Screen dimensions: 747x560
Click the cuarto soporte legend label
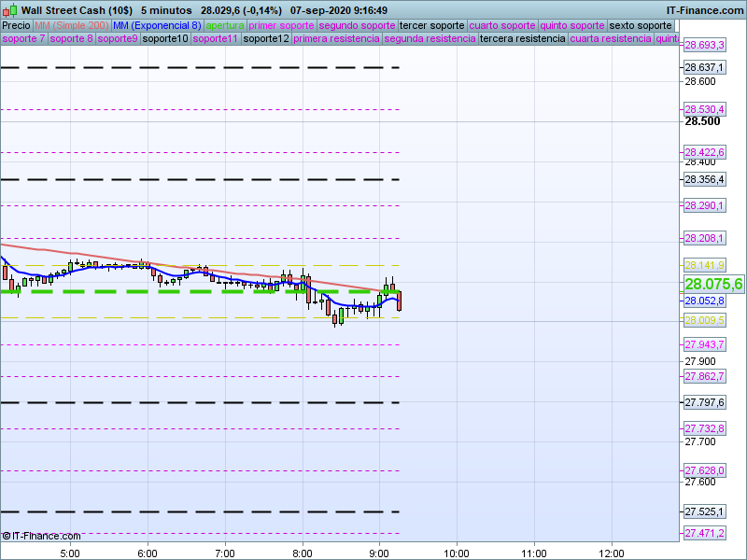pyautogui.click(x=502, y=26)
